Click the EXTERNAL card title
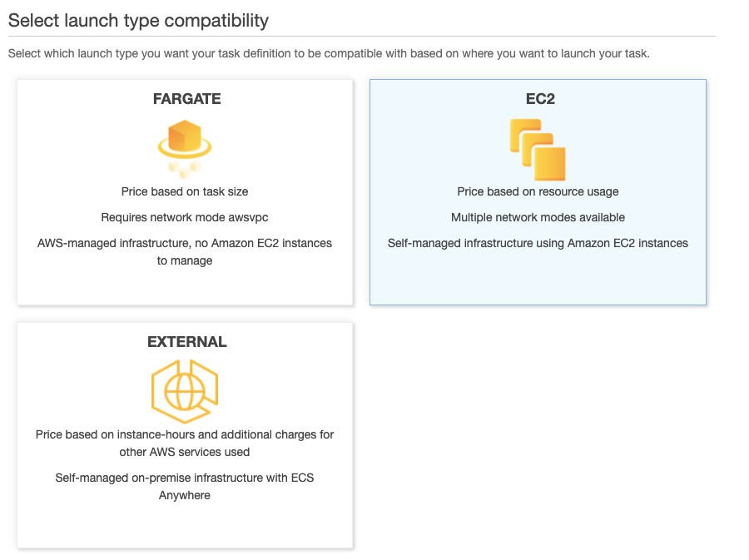749x560 pixels. (x=185, y=341)
